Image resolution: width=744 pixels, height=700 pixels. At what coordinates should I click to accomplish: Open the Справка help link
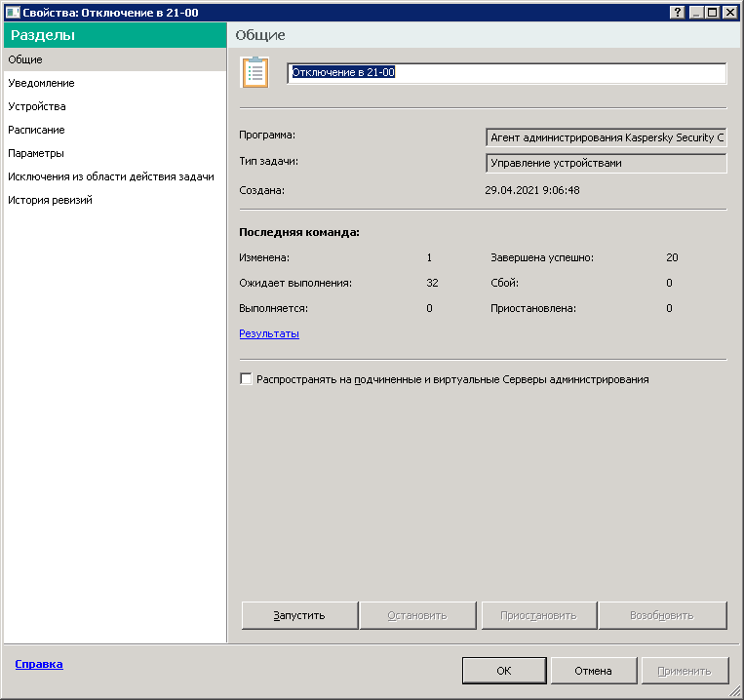tap(39, 664)
